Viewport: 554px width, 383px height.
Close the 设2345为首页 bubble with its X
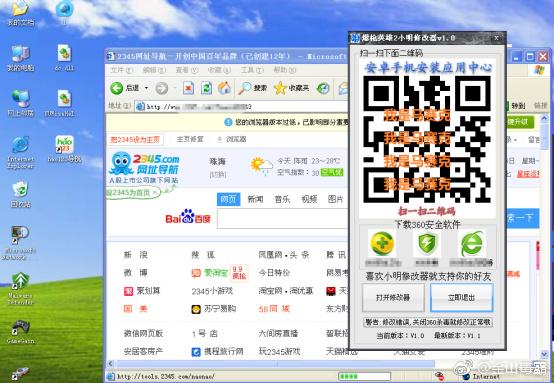coord(155,193)
